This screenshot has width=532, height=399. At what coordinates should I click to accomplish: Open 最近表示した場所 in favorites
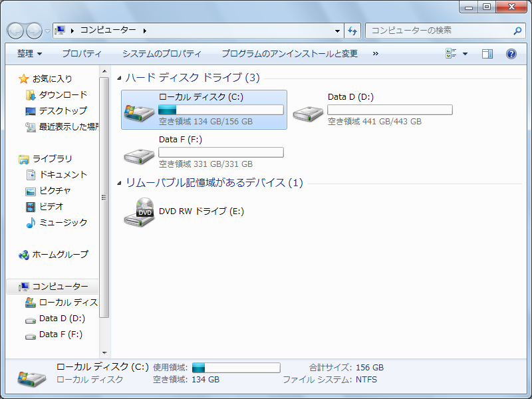[69, 126]
